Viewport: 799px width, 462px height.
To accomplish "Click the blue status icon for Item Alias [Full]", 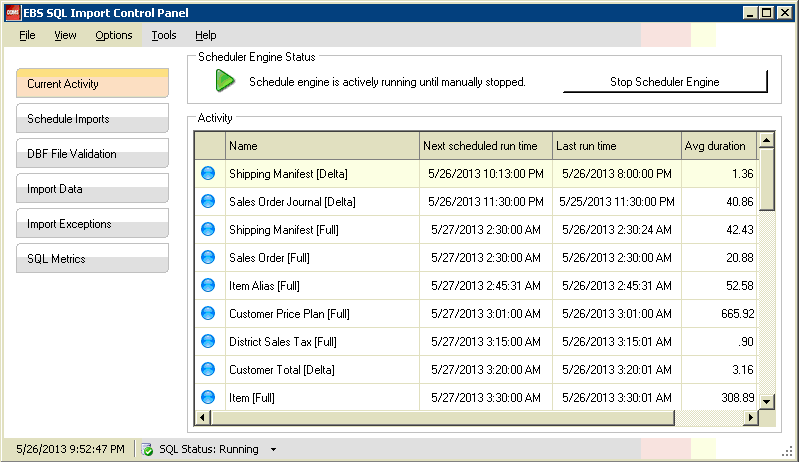I will tap(208, 286).
